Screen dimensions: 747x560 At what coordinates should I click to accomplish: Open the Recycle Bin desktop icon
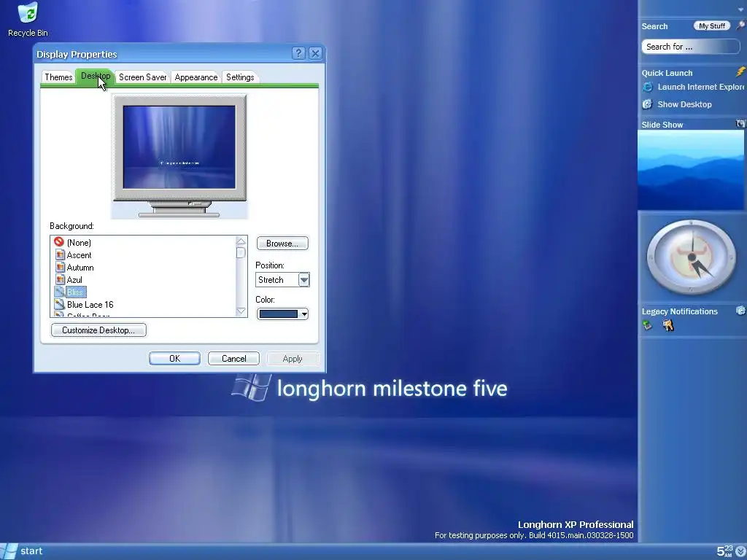(x=28, y=20)
